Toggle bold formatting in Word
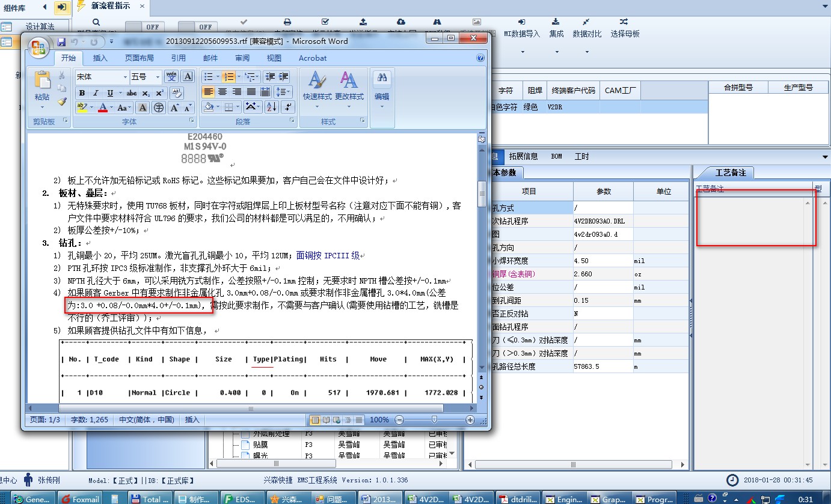 (x=82, y=93)
